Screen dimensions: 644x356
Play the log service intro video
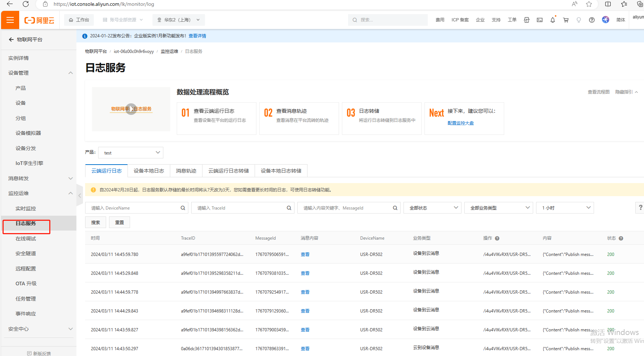click(x=131, y=109)
